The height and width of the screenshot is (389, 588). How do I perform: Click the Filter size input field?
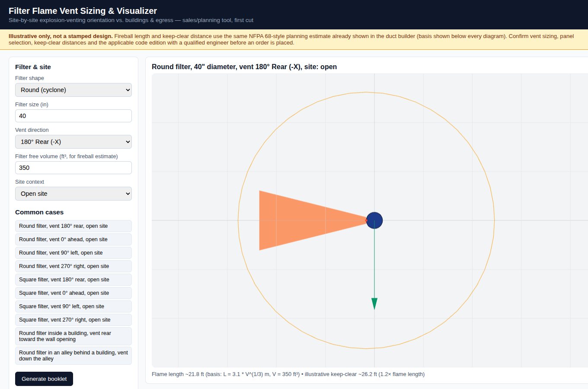coord(73,116)
